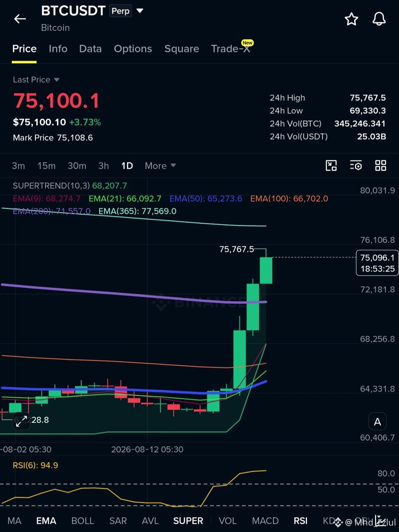
Task: Click the RSI(6): 94.9 label
Action: 35,465
